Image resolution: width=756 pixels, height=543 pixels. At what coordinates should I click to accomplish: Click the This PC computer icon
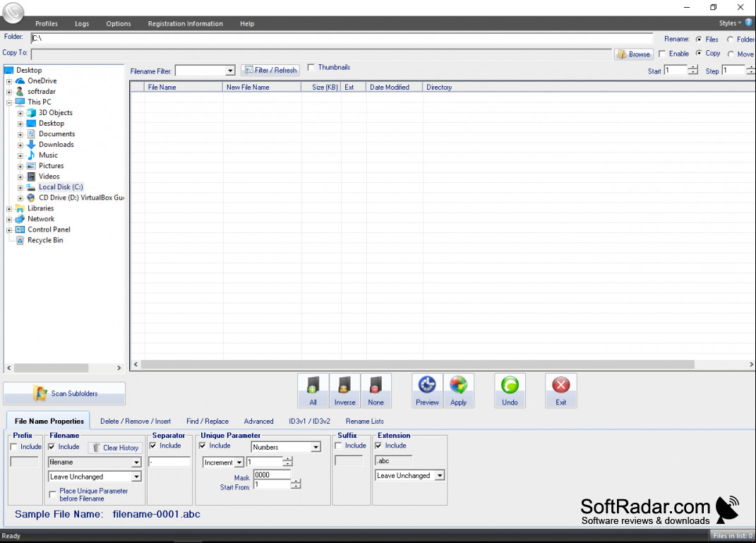pyautogui.click(x=20, y=102)
